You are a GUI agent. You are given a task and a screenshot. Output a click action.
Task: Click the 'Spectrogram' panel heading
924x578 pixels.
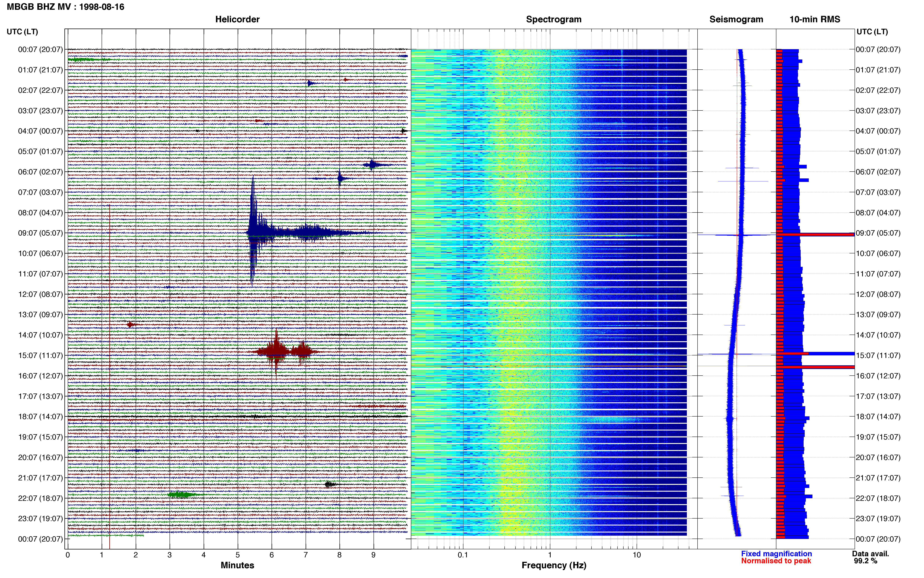554,20
